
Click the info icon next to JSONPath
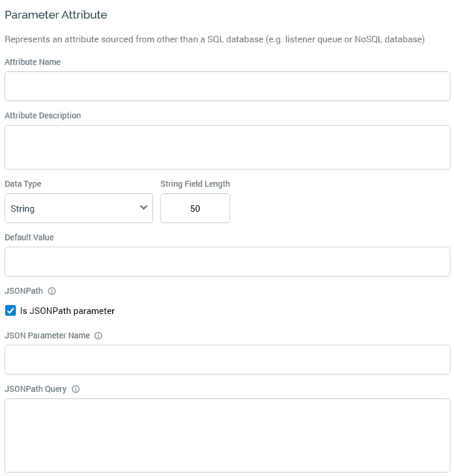point(52,291)
